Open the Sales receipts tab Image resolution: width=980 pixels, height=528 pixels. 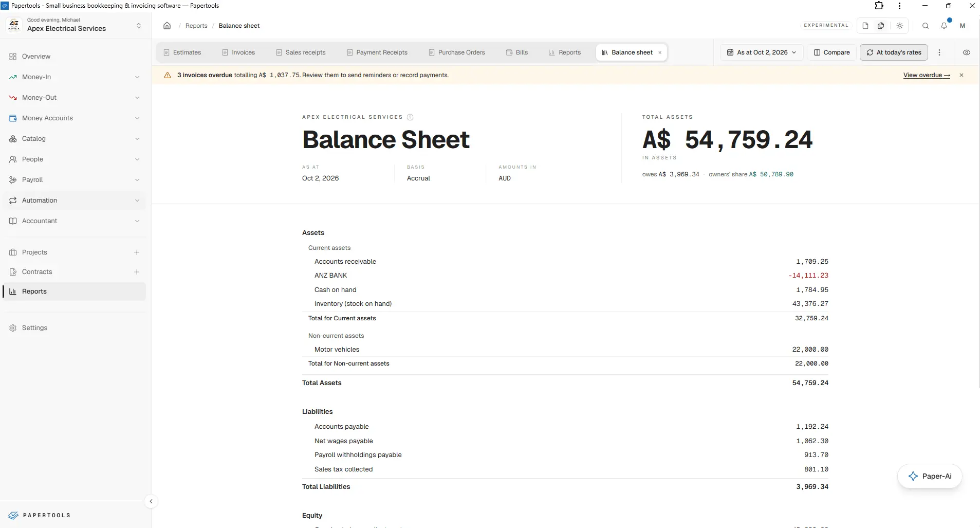pyautogui.click(x=301, y=52)
